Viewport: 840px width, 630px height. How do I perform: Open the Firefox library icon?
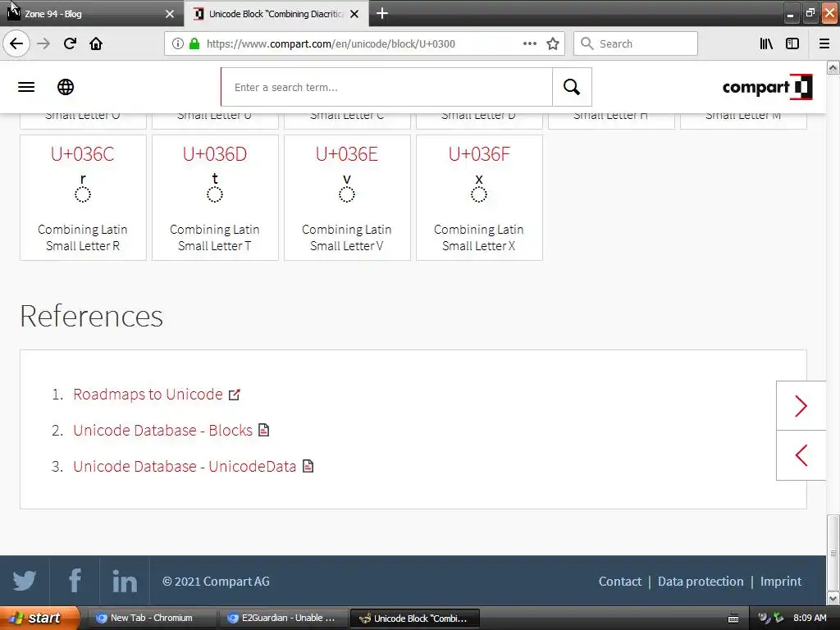[766, 43]
